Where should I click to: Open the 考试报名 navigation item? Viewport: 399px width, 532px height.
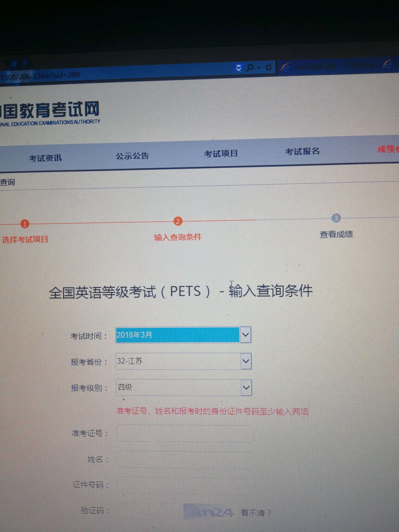tap(302, 151)
